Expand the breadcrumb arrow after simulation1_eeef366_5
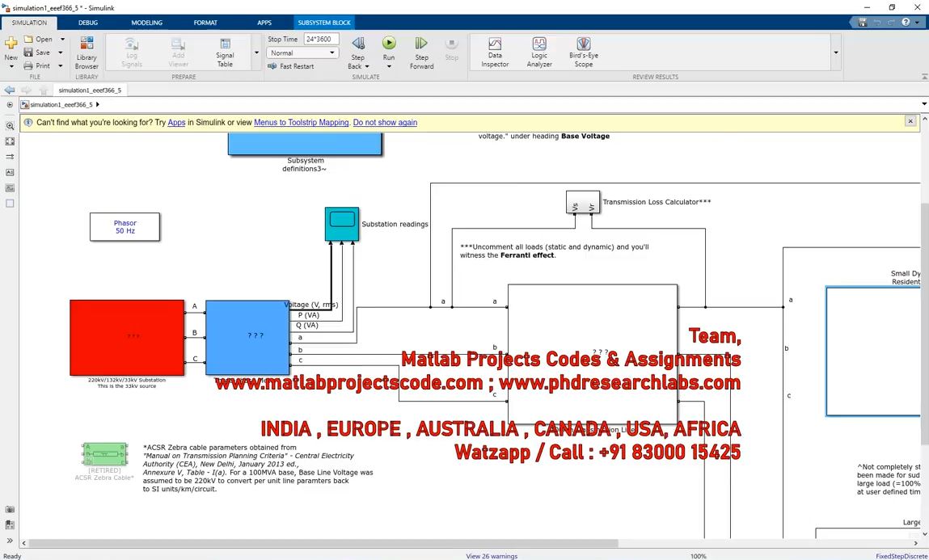This screenshot has width=929, height=560. point(98,105)
